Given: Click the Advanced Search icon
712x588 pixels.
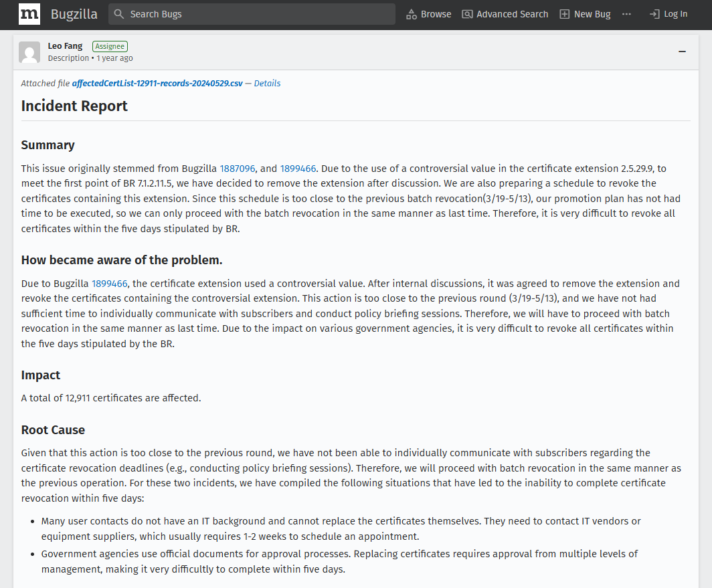Looking at the screenshot, I should 467,14.
